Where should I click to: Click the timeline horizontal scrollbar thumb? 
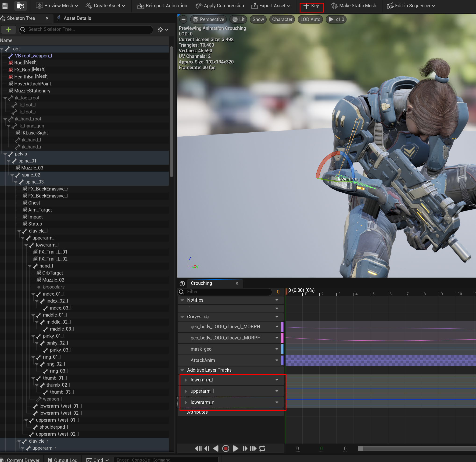click(x=360, y=448)
